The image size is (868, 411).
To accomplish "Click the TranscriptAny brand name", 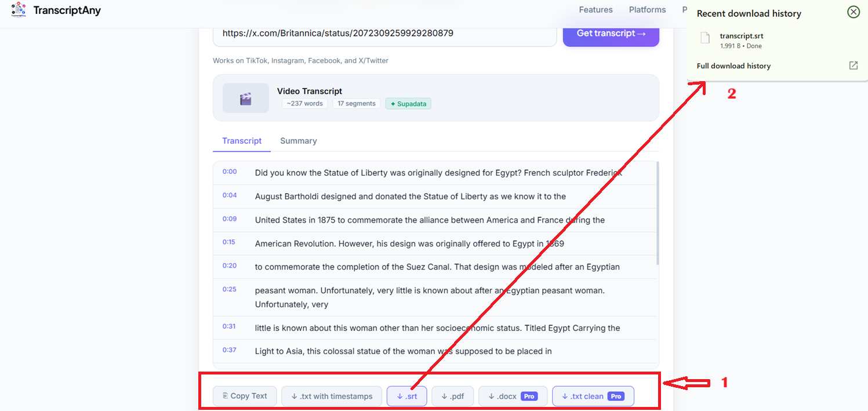I will pos(67,10).
